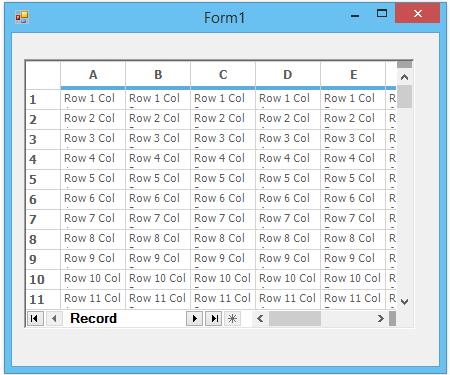This screenshot has height=375, width=450.
Task: Click cell Row 5 Col in column A
Action: (93, 179)
